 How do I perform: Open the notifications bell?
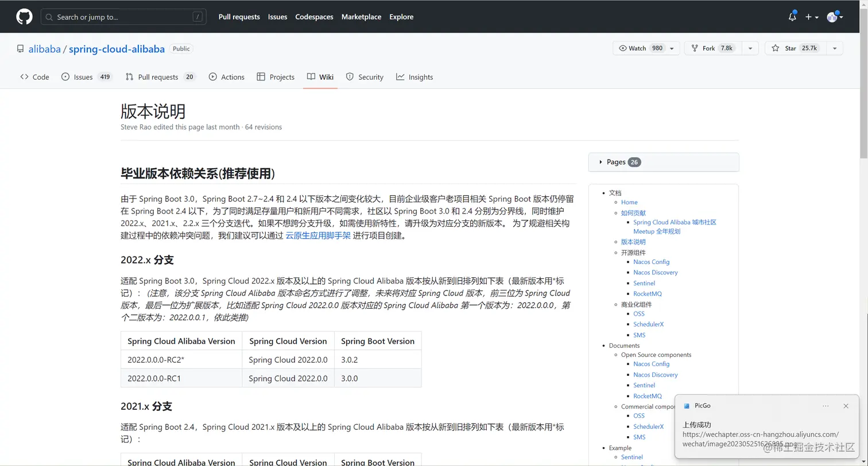tap(792, 17)
